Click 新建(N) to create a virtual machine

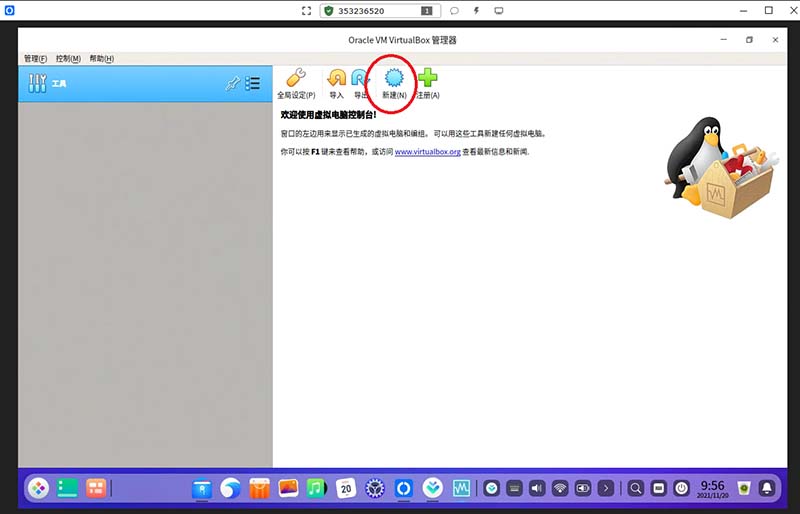click(x=394, y=84)
